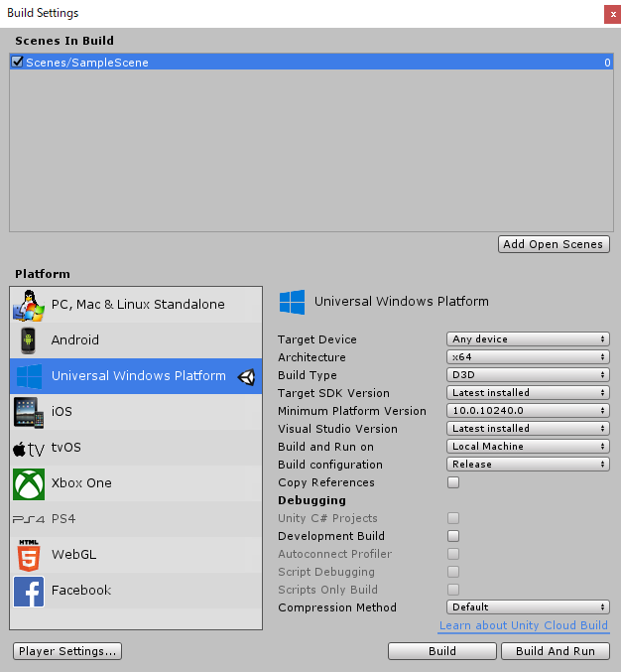Open the Target SDK Version dropdown
Screen dimensions: 621x672
[x=528, y=392]
